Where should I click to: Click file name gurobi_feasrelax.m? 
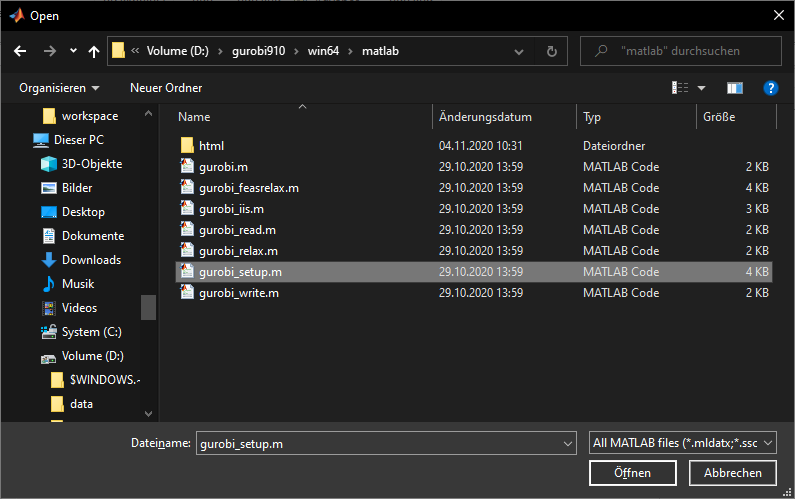click(249, 188)
